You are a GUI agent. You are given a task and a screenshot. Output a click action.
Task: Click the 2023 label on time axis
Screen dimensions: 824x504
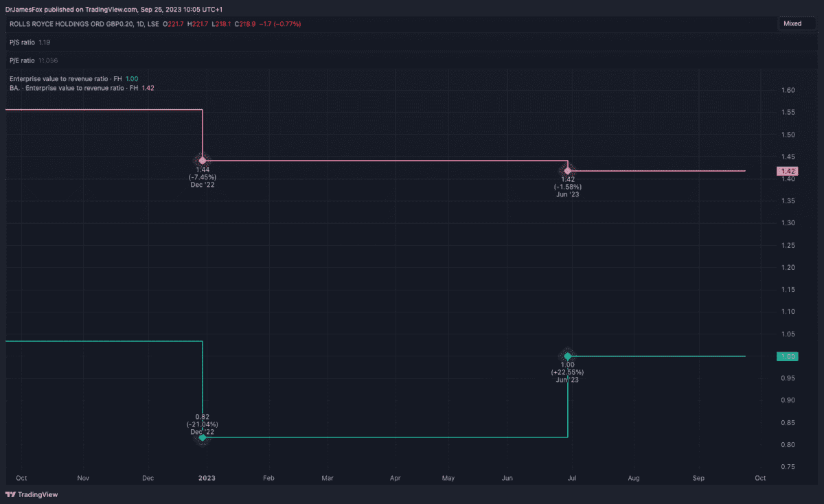click(207, 477)
